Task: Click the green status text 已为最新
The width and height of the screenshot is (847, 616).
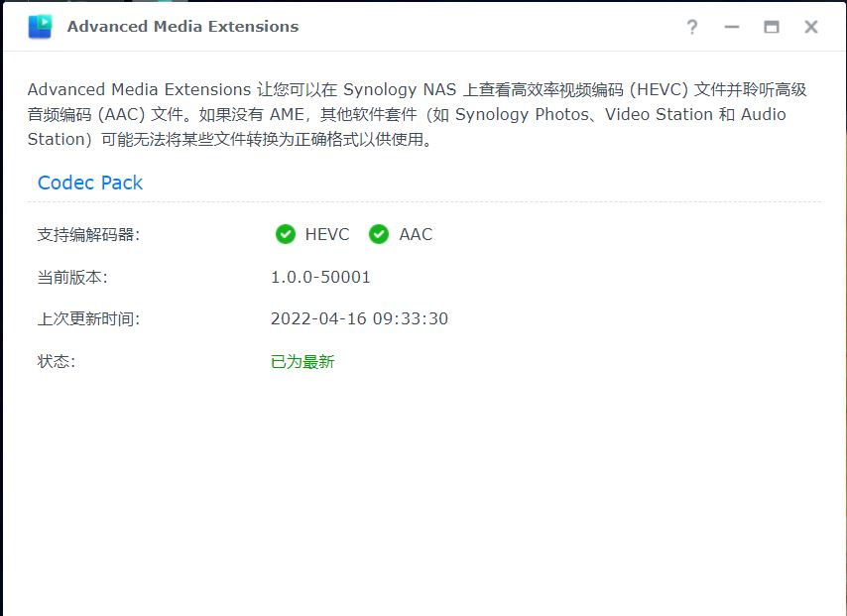Action: coord(302,361)
